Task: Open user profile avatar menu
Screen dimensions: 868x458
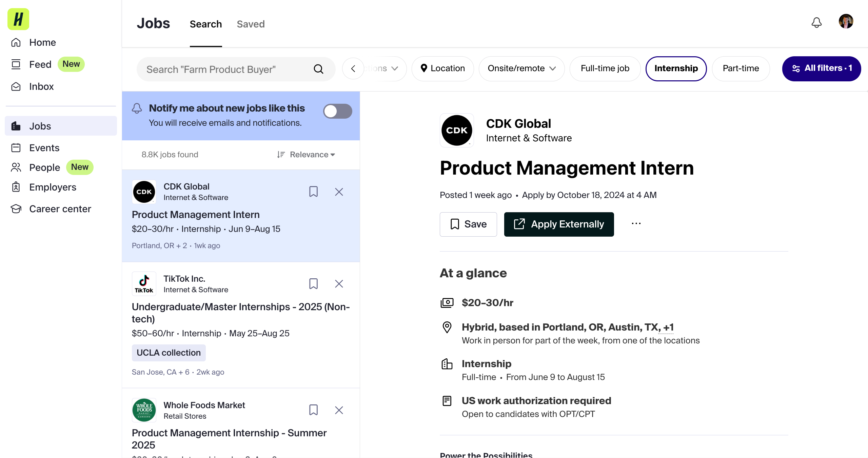Action: click(x=846, y=22)
